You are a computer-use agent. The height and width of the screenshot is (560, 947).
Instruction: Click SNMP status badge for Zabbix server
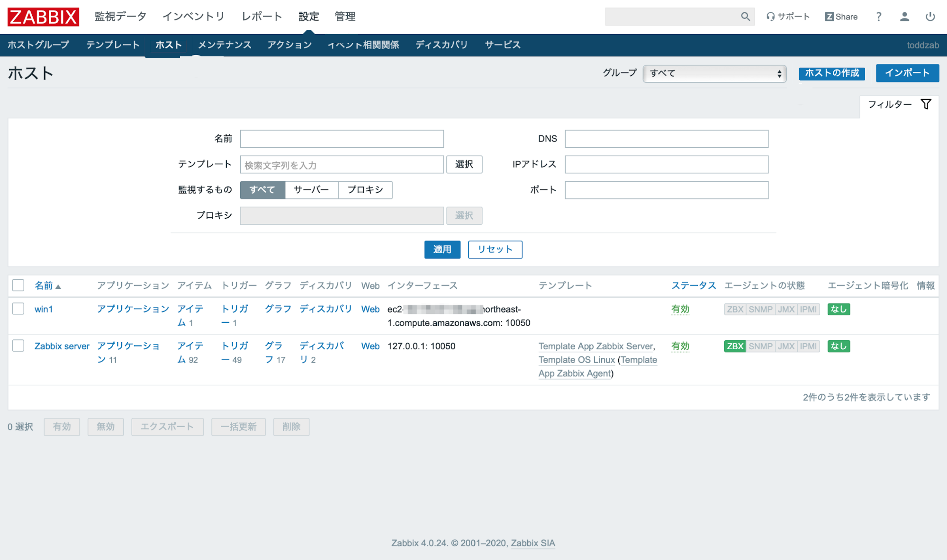[x=760, y=346]
